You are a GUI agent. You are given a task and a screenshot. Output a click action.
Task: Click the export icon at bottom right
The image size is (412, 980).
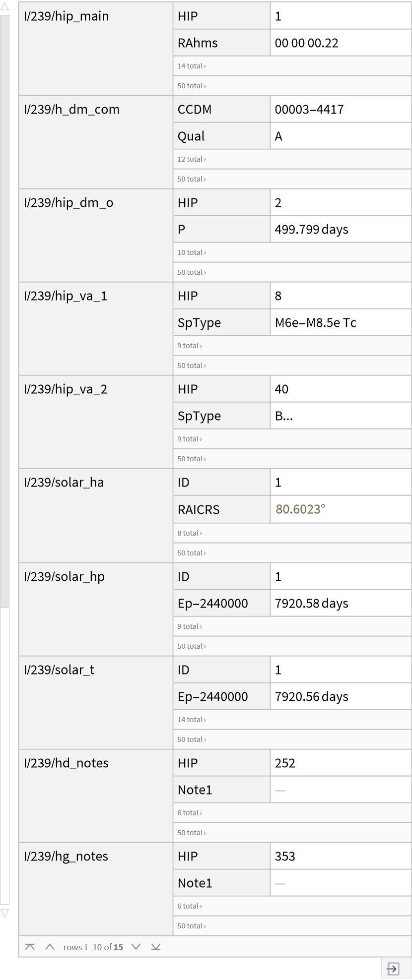[393, 968]
